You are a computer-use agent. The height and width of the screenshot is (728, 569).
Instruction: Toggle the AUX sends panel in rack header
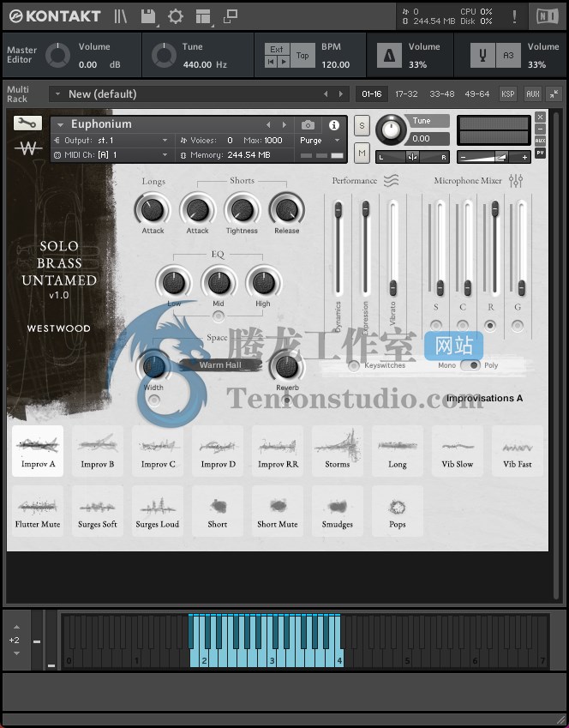[x=533, y=94]
